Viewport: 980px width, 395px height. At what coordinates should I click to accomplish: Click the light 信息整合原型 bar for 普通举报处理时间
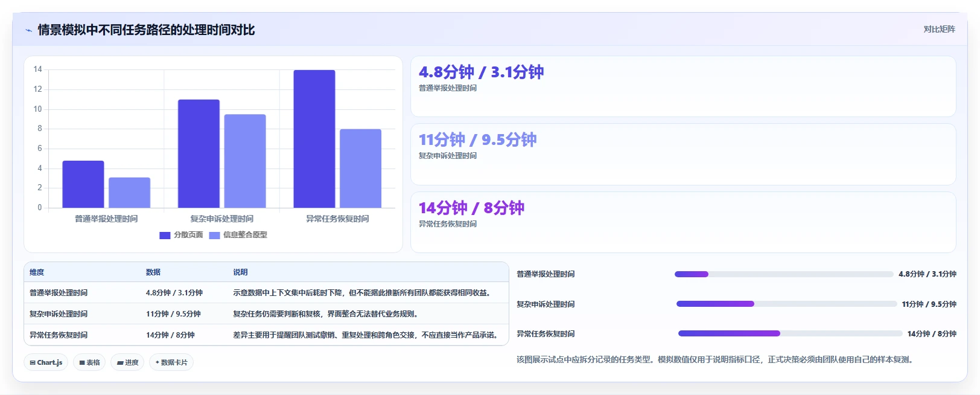click(x=129, y=193)
